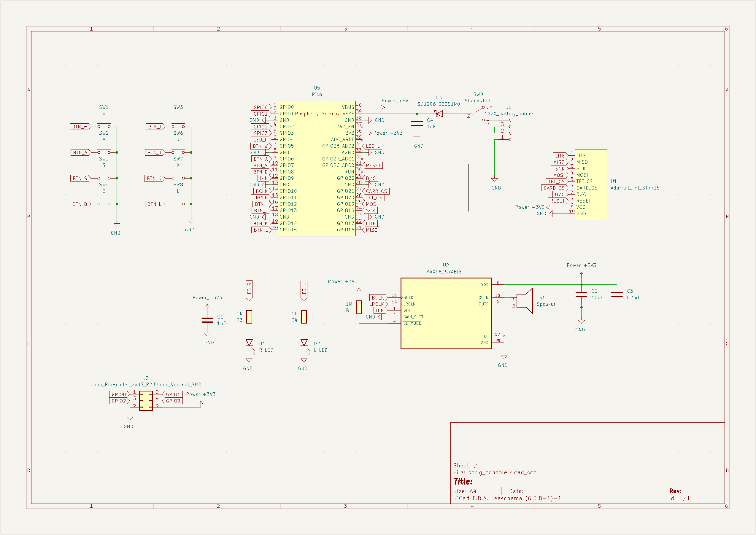The image size is (756, 535).
Task: Click the LED_L label at pin 34
Action: (372, 146)
